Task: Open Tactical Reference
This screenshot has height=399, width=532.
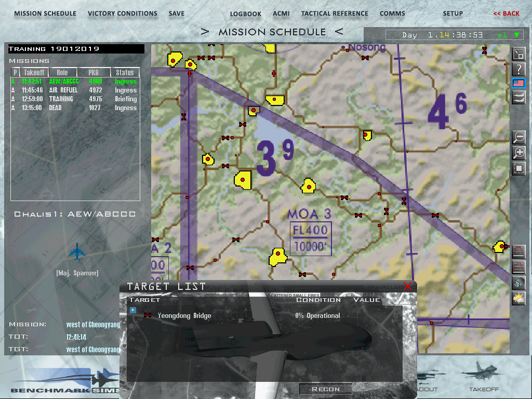Action: pyautogui.click(x=335, y=14)
